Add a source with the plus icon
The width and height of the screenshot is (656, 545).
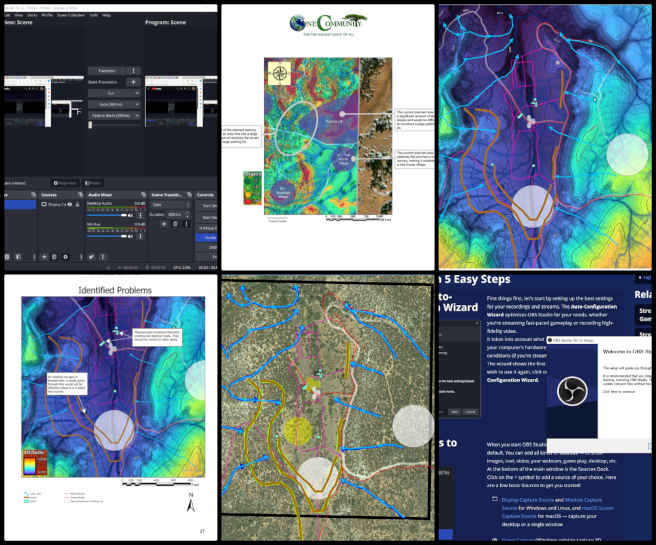(x=42, y=255)
